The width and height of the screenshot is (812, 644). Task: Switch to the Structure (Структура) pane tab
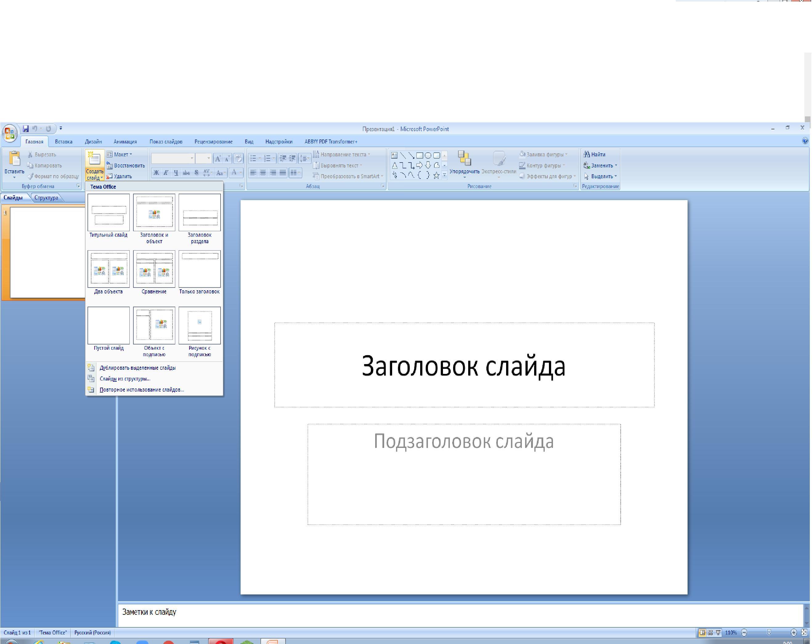[x=46, y=198]
